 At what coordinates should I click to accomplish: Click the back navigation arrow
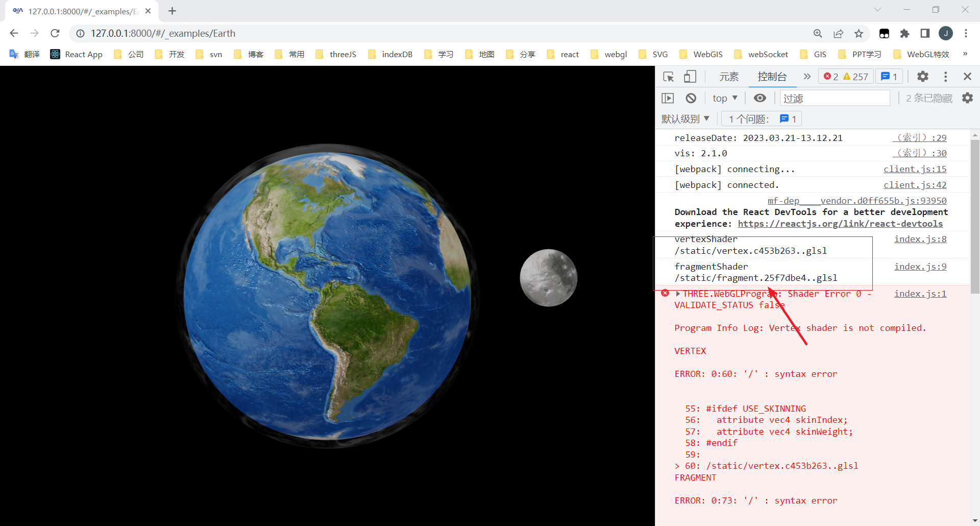coord(14,33)
